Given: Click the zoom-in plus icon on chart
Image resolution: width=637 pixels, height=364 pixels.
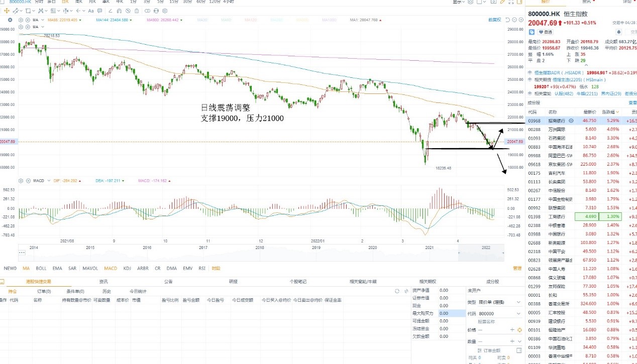Looking at the screenshot, I should tap(521, 20).
